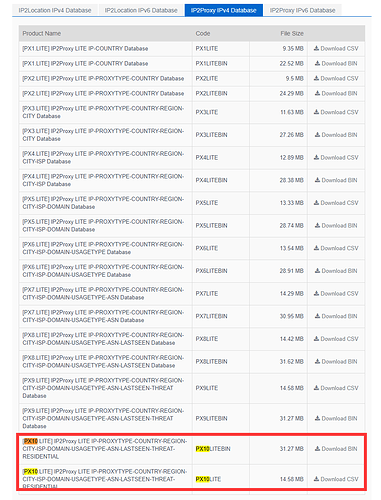Viewport: 381px width, 500px height.
Task: Download BIN for PX7LITEBIN
Action: click(x=336, y=316)
